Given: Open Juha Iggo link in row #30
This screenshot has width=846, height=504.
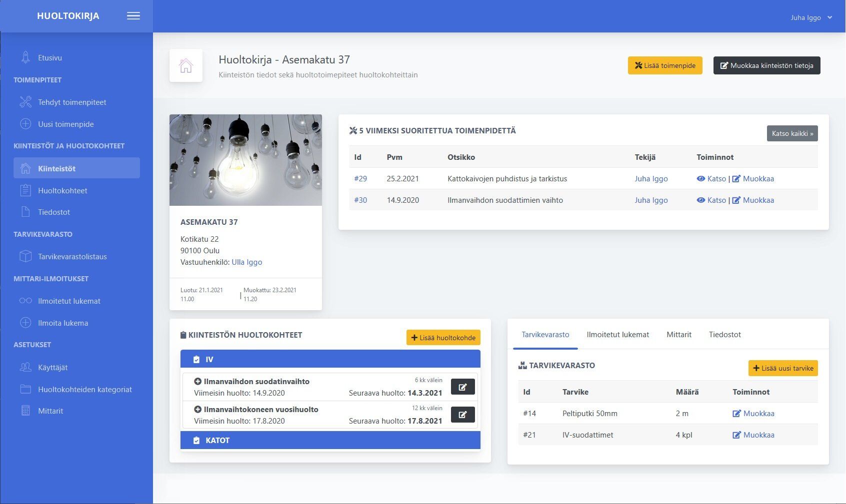Looking at the screenshot, I should (651, 200).
